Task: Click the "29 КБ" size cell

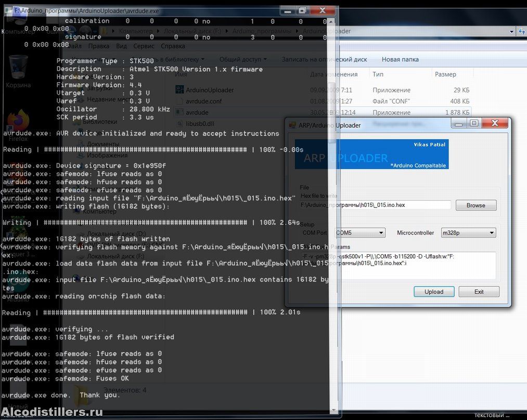Action: coord(461,90)
